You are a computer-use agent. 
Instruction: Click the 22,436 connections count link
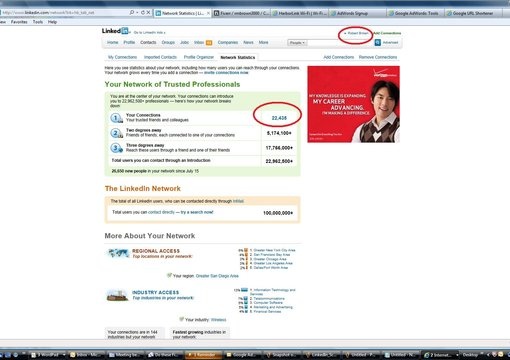tap(279, 118)
